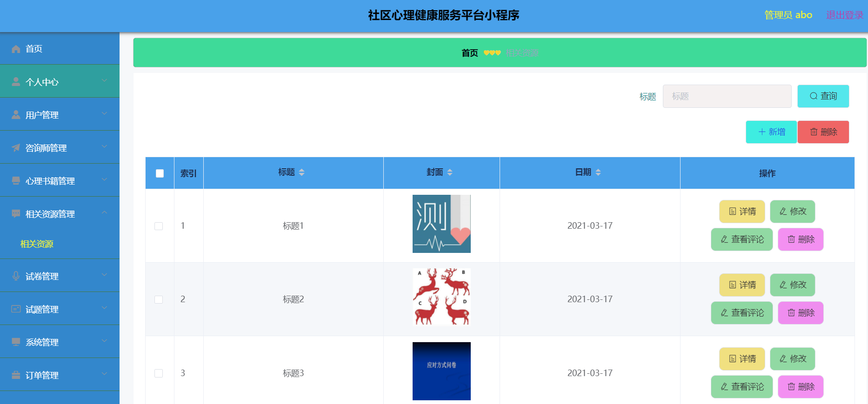Viewport: 868px width, 404px height.
Task: Click the microphone icon beside 试卷管理
Action: 16,276
